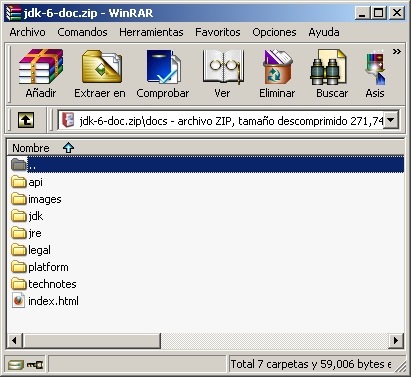Open the Opciones menu
The image size is (411, 377).
[274, 32]
